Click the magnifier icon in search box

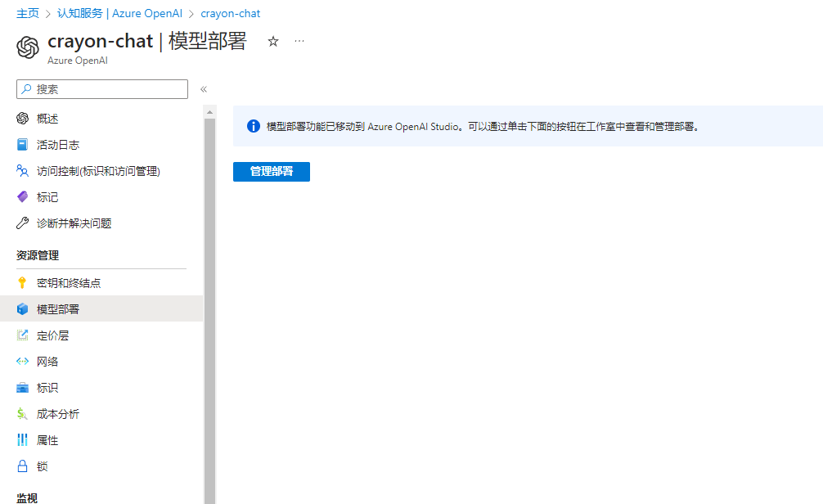pos(26,88)
